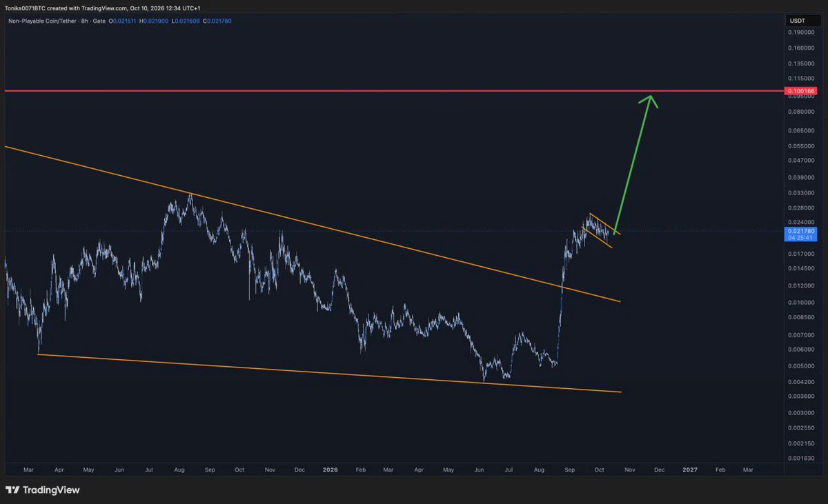Click the 0.014500 price axis label
The width and height of the screenshot is (828, 504).
(x=802, y=268)
